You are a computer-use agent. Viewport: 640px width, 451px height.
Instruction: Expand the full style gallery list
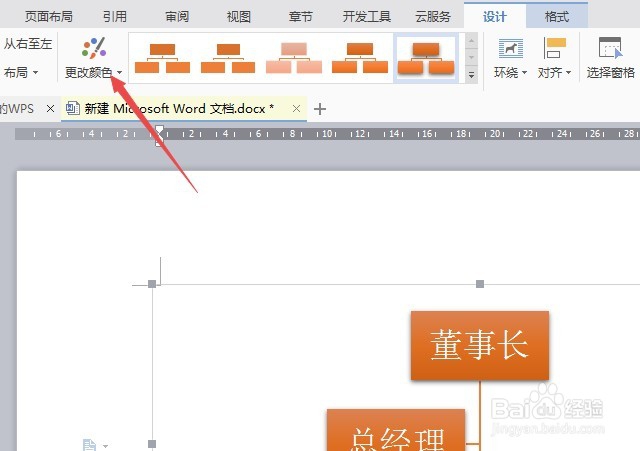coord(471,75)
